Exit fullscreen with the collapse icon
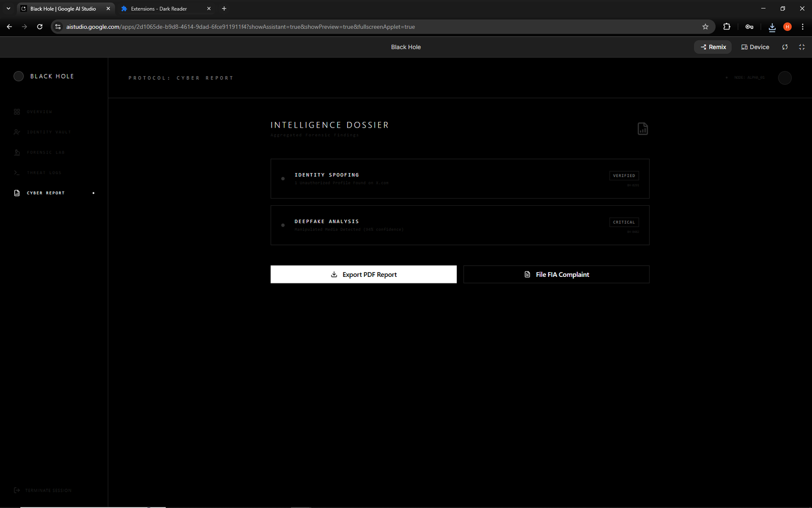This screenshot has height=508, width=812. [x=802, y=47]
